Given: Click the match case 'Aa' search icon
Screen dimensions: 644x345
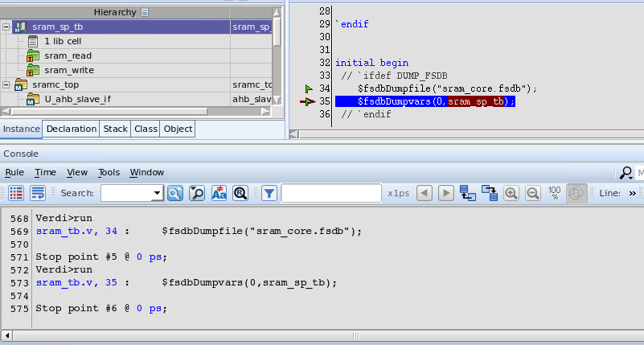Looking at the screenshot, I should coord(219,193).
